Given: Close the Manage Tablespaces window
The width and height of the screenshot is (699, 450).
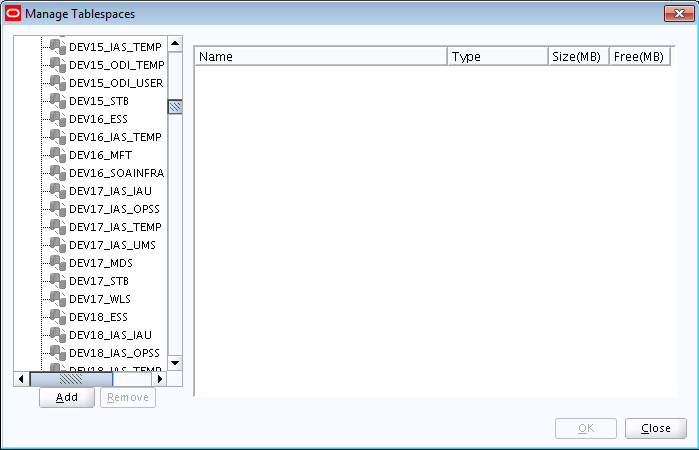Looking at the screenshot, I should 679,13.
